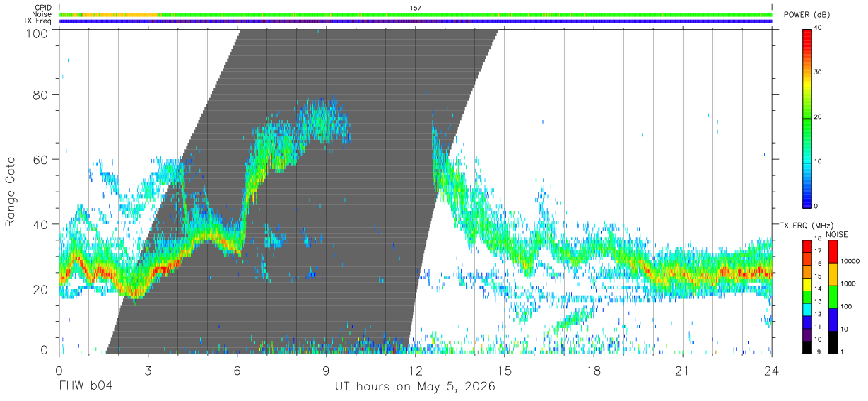Click the 15 on the UT hours axis

tap(505, 370)
